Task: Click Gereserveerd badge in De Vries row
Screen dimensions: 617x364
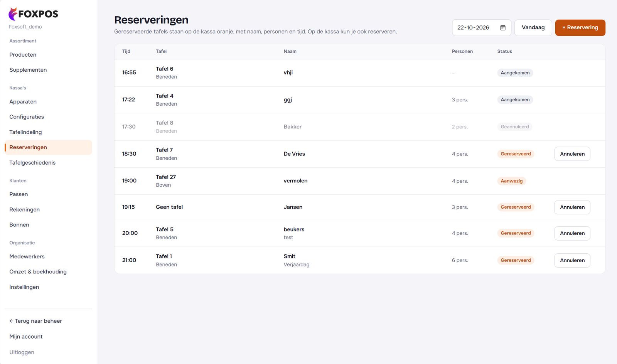Action: click(516, 154)
